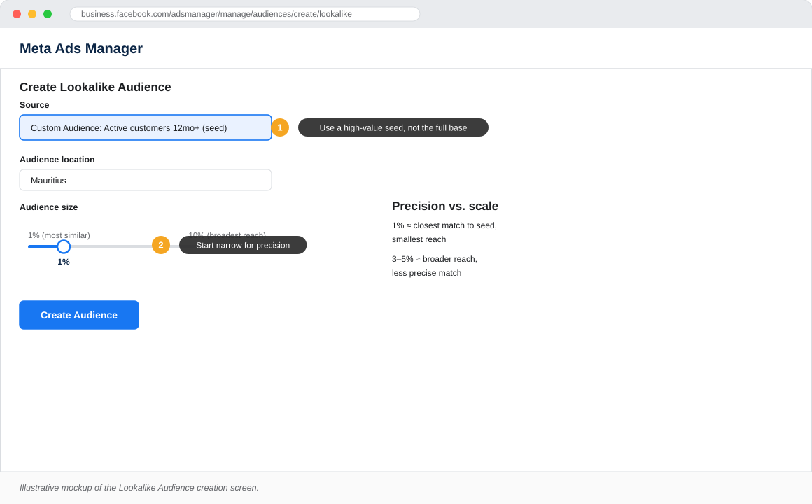Click the text 'less precise match'
812x504 pixels.
click(x=427, y=273)
